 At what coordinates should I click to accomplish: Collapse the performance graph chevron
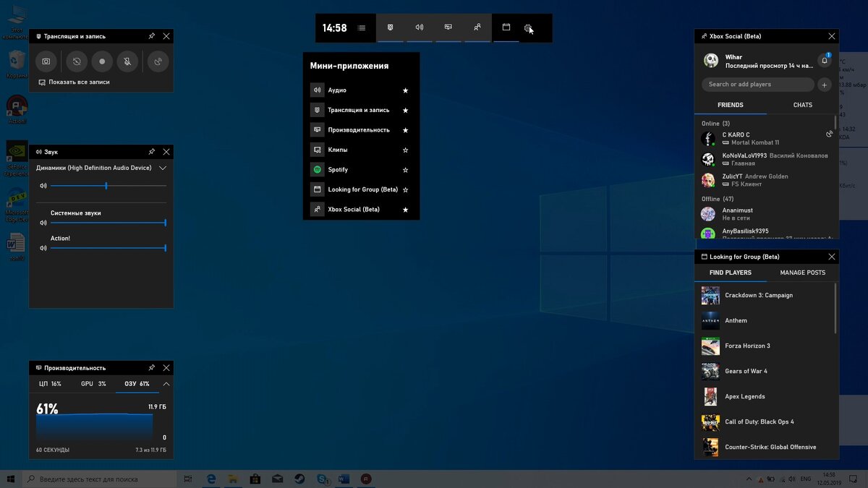166,384
